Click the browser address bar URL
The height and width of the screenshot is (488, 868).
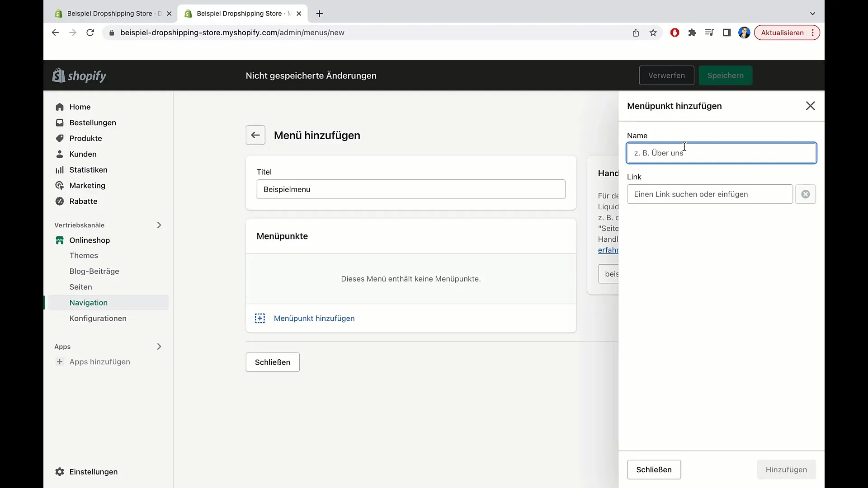click(232, 33)
